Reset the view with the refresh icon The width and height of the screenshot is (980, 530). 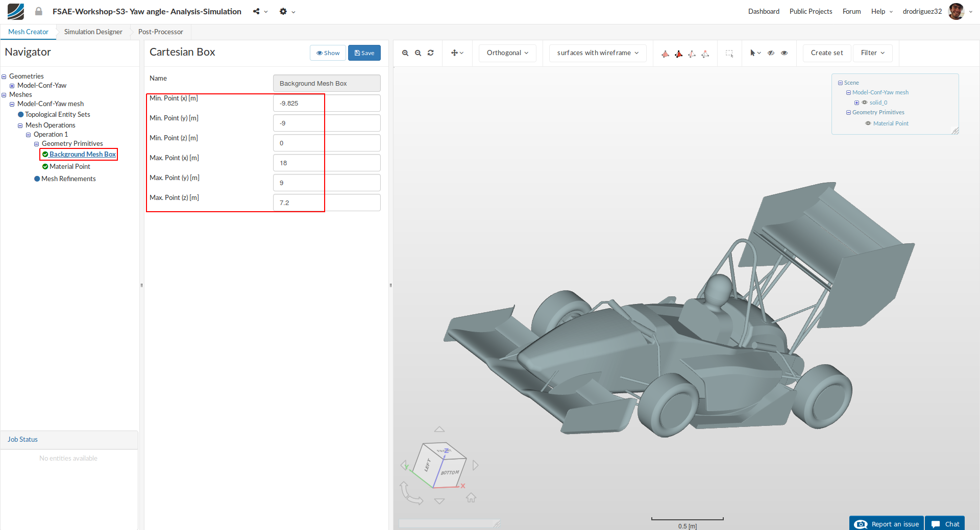pos(431,53)
